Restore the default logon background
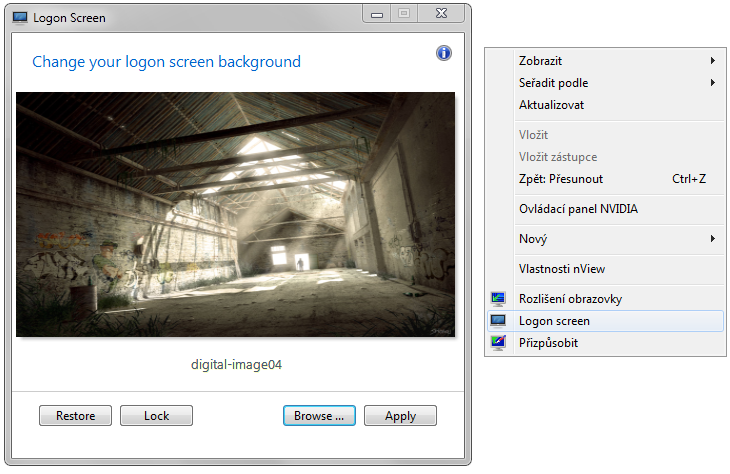Screen dimensions: 730x474 [75, 415]
